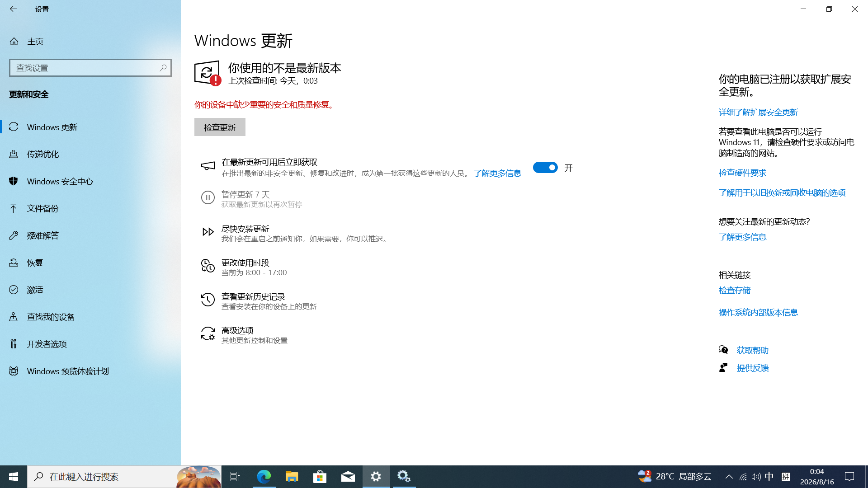Open 了解更多信息 link beside the toggle description
This screenshot has height=488, width=868.
click(x=497, y=174)
